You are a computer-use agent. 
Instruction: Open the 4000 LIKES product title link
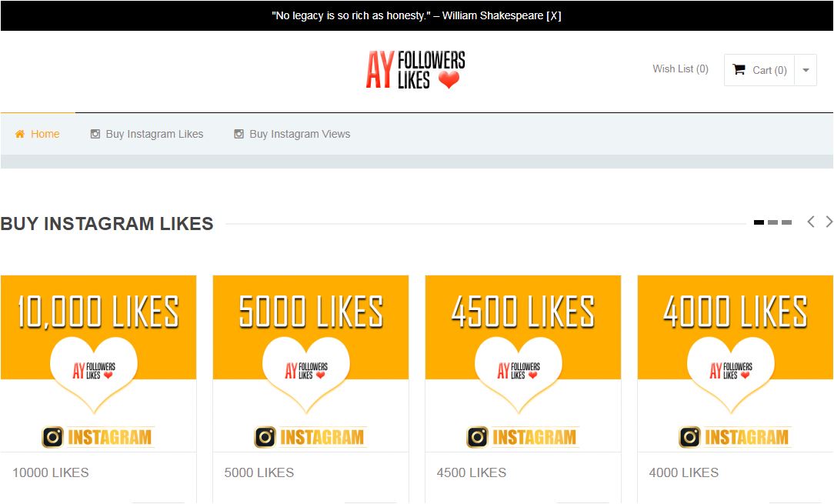(x=684, y=472)
